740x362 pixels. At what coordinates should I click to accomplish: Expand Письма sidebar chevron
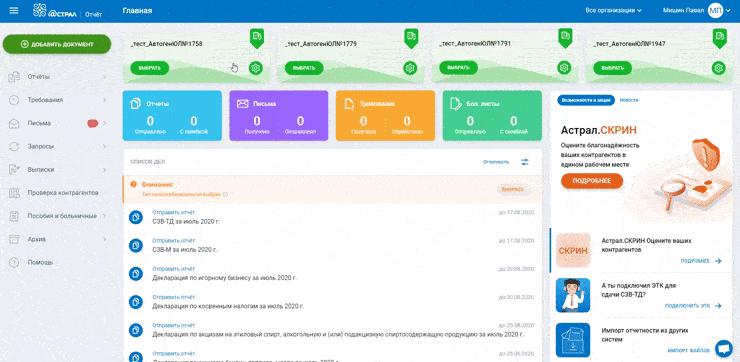click(x=104, y=123)
